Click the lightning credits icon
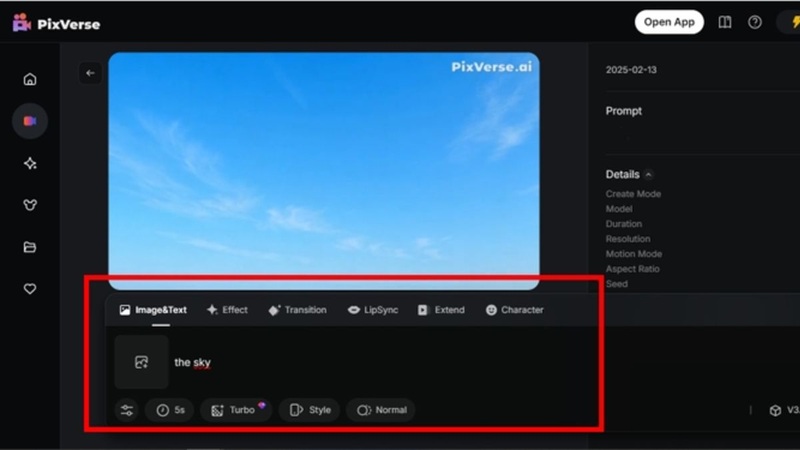The height and width of the screenshot is (450, 800). [x=795, y=22]
